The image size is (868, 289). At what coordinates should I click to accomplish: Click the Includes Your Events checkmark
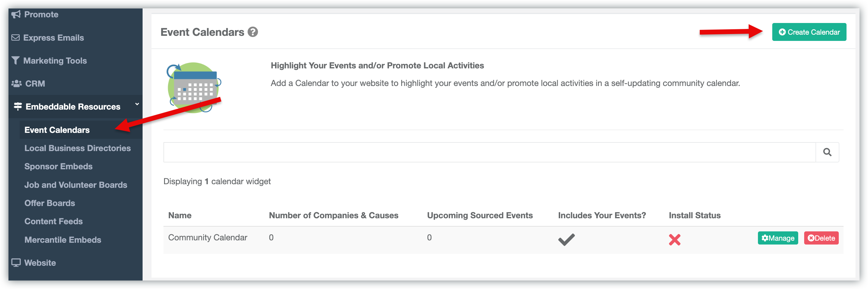[566, 239]
